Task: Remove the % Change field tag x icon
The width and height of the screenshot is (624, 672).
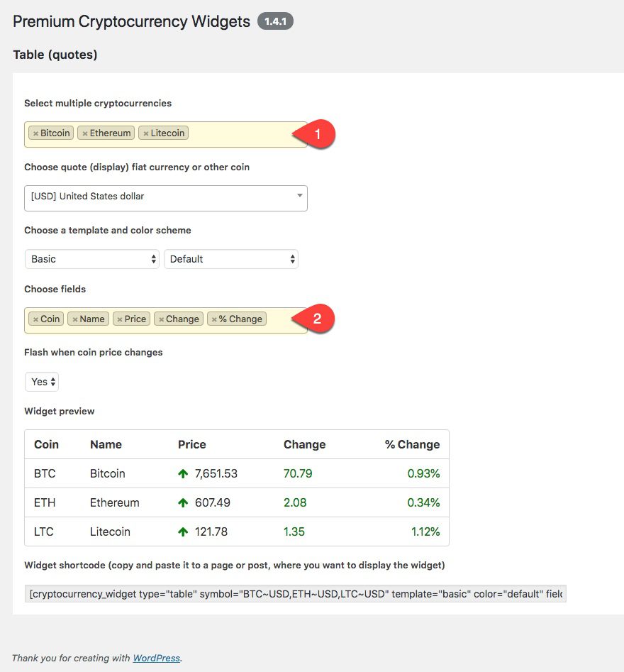Action: click(x=214, y=319)
